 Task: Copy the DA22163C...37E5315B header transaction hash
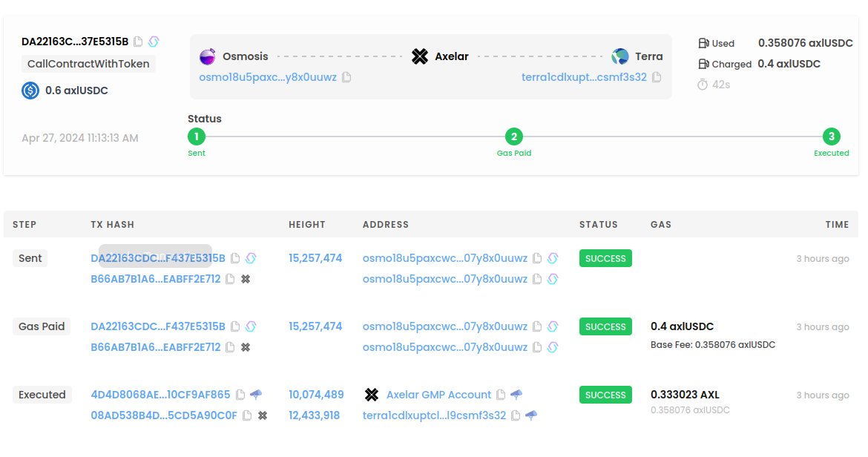(x=139, y=42)
